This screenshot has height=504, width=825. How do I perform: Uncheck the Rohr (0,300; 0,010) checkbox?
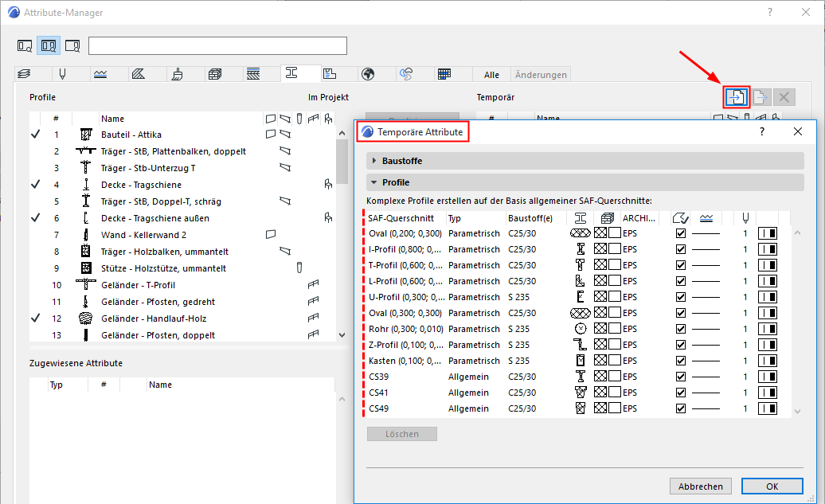coord(681,329)
